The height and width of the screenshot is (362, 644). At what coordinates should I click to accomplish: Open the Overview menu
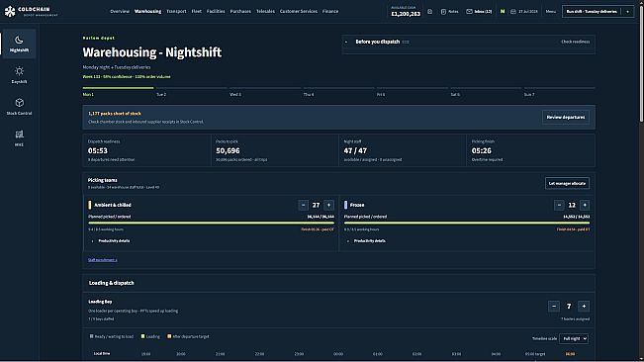click(120, 11)
